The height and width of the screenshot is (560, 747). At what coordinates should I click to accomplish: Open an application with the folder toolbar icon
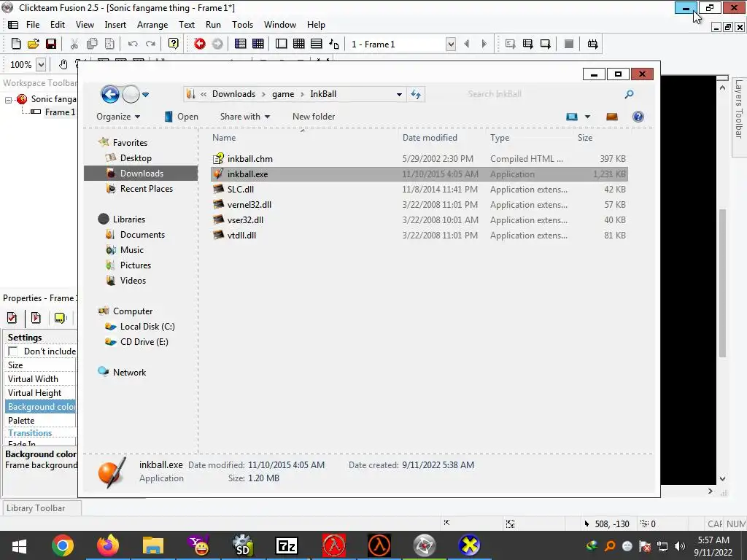(x=34, y=44)
